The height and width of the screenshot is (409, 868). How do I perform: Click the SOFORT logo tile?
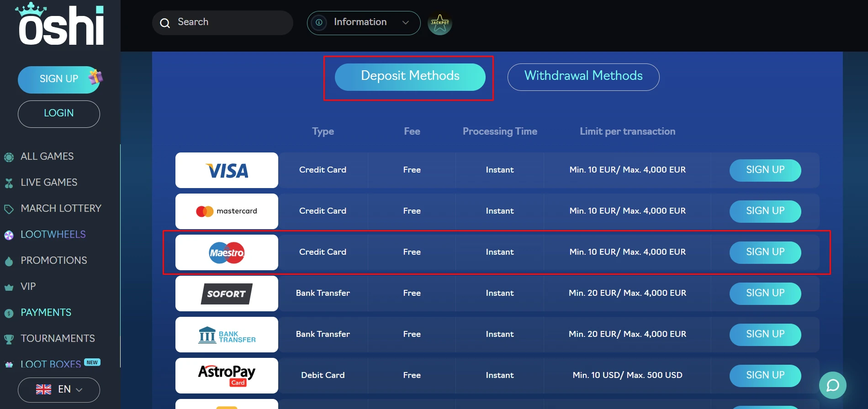click(x=227, y=294)
